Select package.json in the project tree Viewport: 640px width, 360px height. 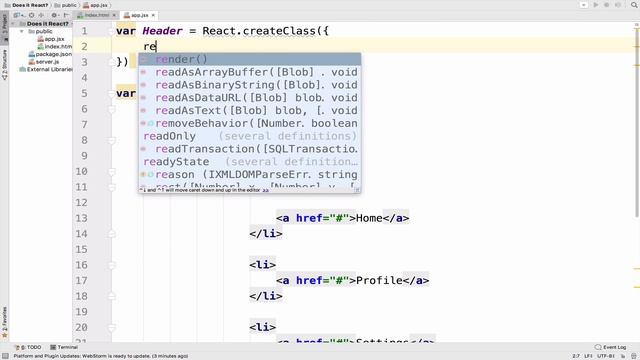pyautogui.click(x=50, y=54)
